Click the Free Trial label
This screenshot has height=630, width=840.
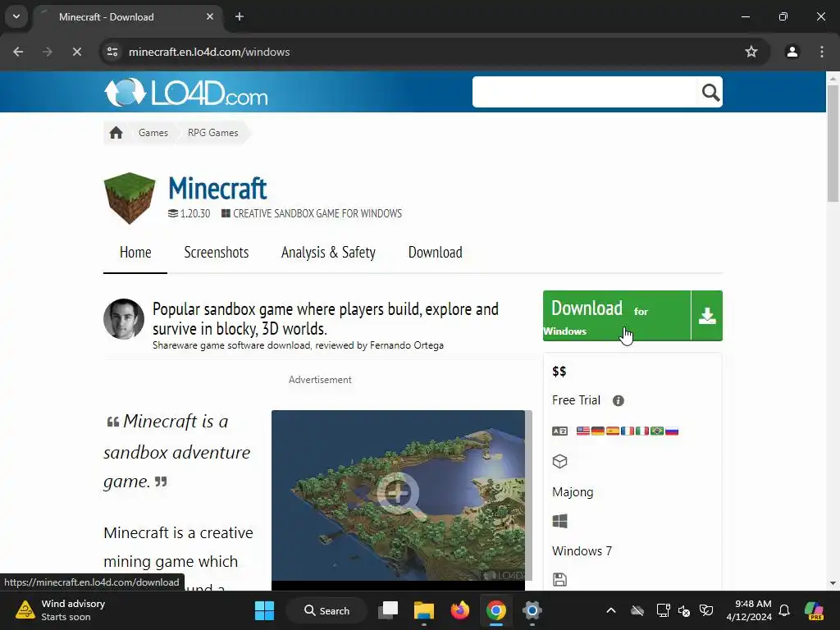click(x=577, y=400)
